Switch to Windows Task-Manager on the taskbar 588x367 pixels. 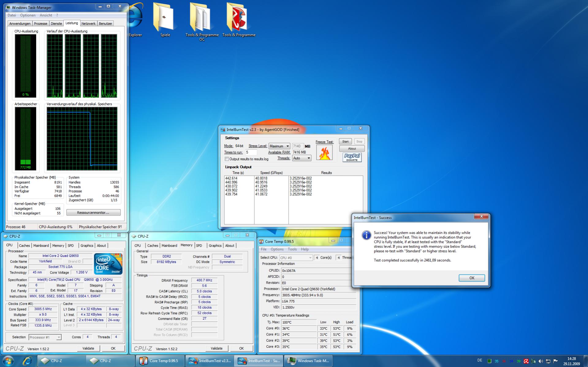pyautogui.click(x=308, y=361)
